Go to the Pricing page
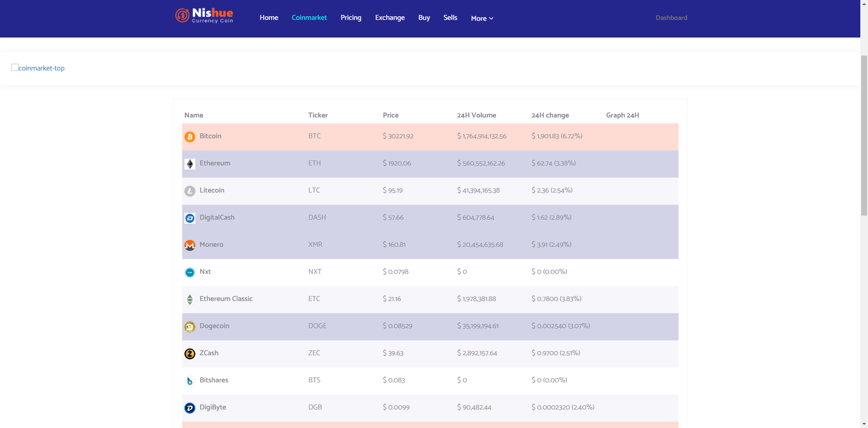868x428 pixels. click(351, 18)
